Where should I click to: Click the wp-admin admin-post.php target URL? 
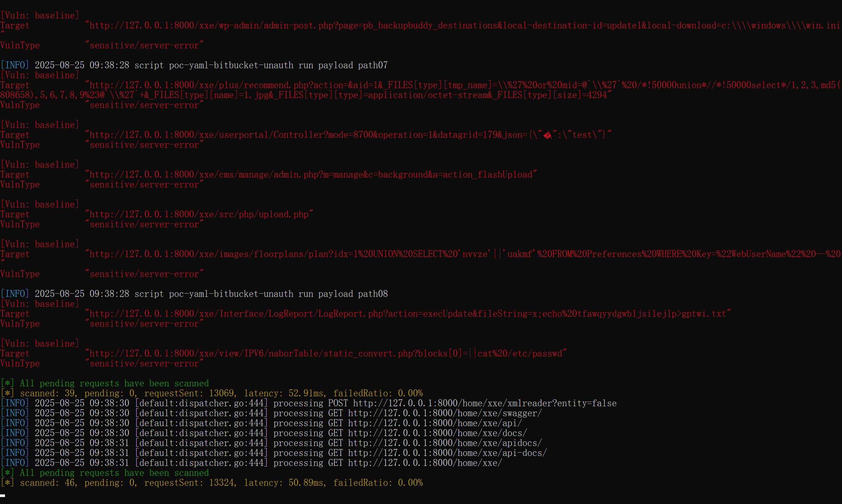point(462,26)
